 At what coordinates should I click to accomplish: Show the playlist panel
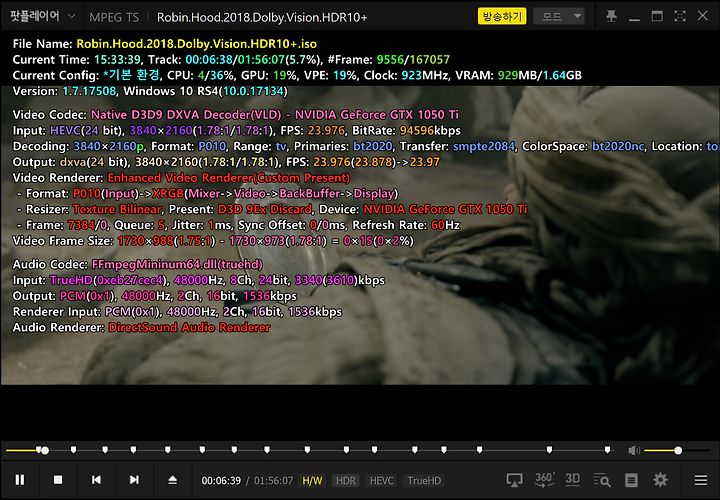[631, 480]
